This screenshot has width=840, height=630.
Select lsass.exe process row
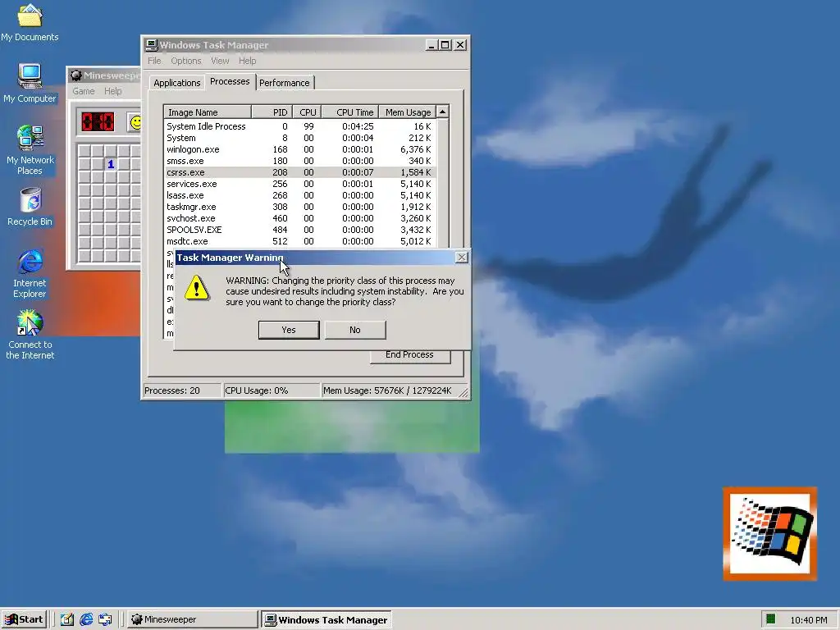(x=300, y=195)
